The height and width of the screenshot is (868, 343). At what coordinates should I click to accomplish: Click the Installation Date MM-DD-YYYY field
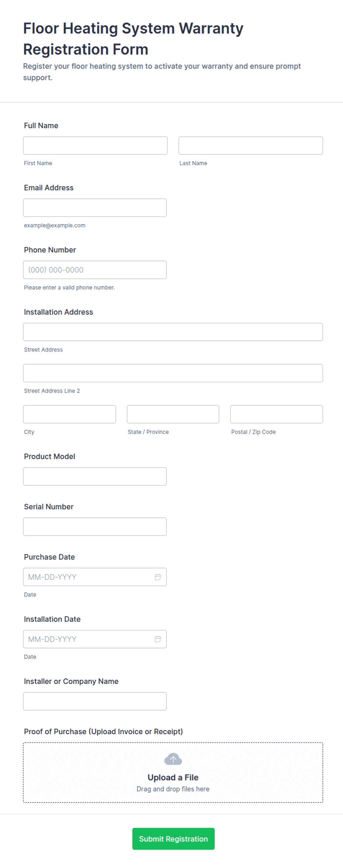point(95,639)
